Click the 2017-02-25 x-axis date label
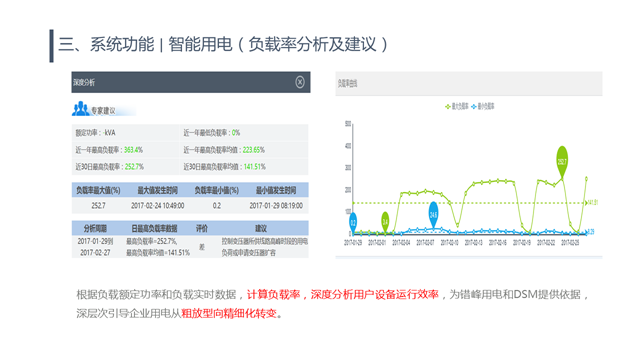 point(570,243)
